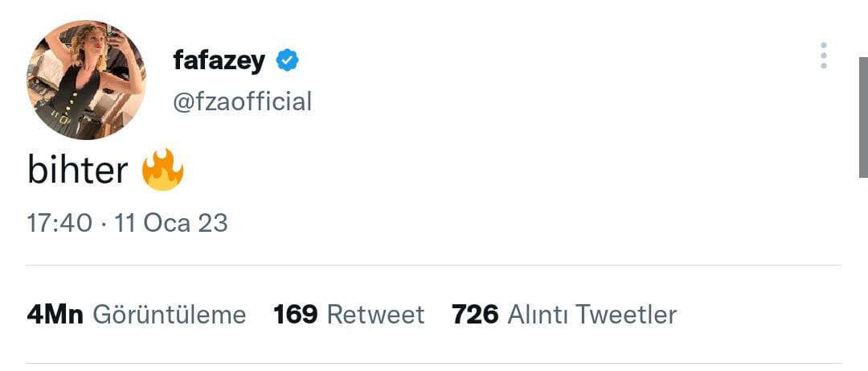Open the fafazey display name profile link
This screenshot has width=868, height=371.
tap(219, 60)
